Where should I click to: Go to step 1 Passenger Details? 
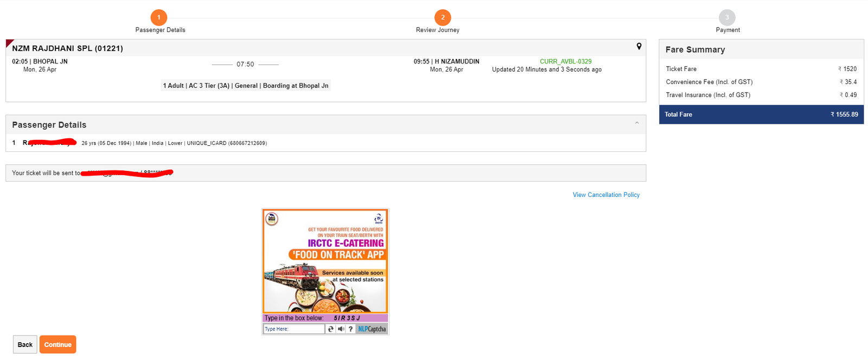(159, 17)
